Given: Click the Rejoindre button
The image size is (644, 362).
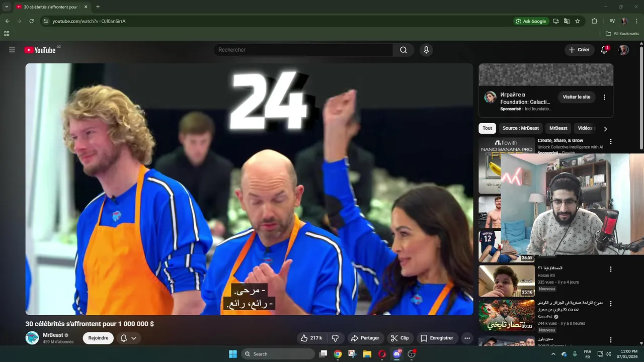Looking at the screenshot, I should [x=98, y=338].
